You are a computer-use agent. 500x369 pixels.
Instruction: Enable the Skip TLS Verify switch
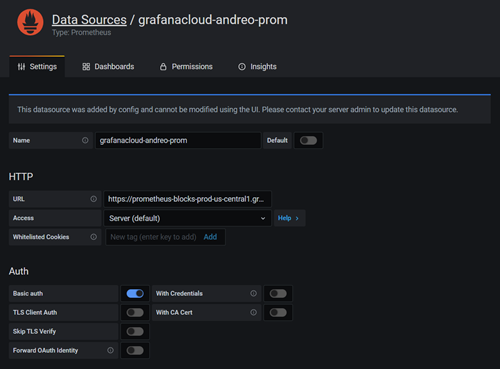pos(135,331)
